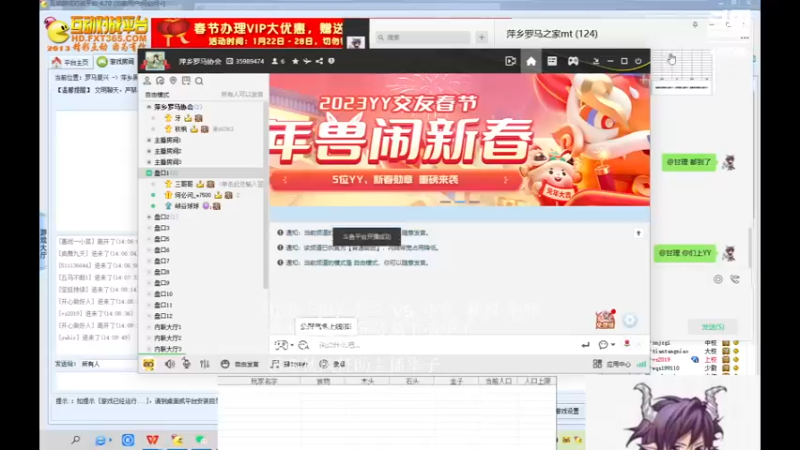800x450 pixels.
Task: Open WPS Office from the taskbar
Action: click(153, 439)
